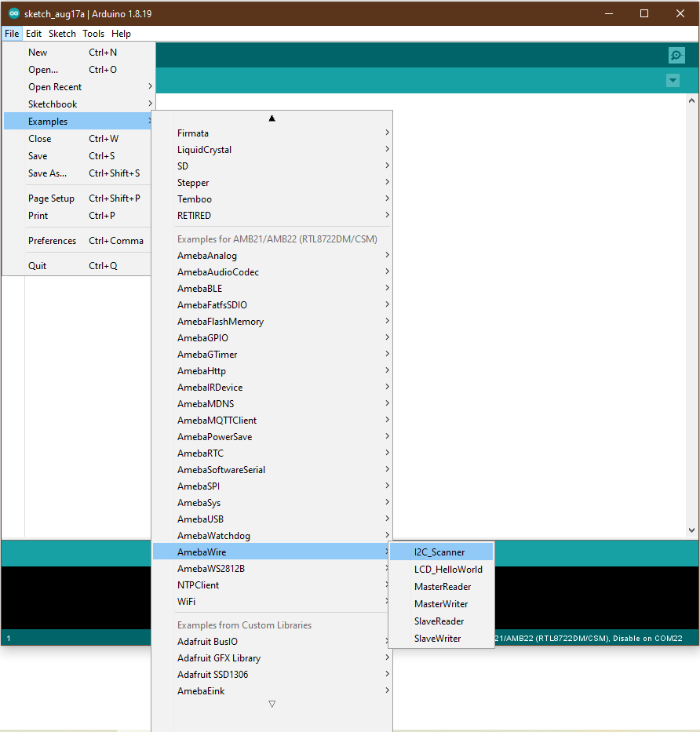
Task: Open AmebaRTC examples
Action: (x=272, y=453)
